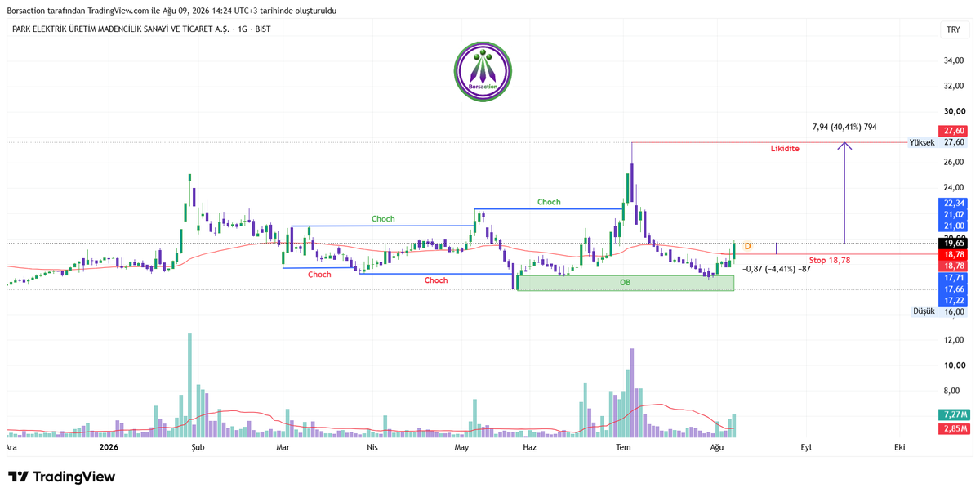Click the 2026 year on time axis
The height and width of the screenshot is (497, 980).
tap(109, 447)
